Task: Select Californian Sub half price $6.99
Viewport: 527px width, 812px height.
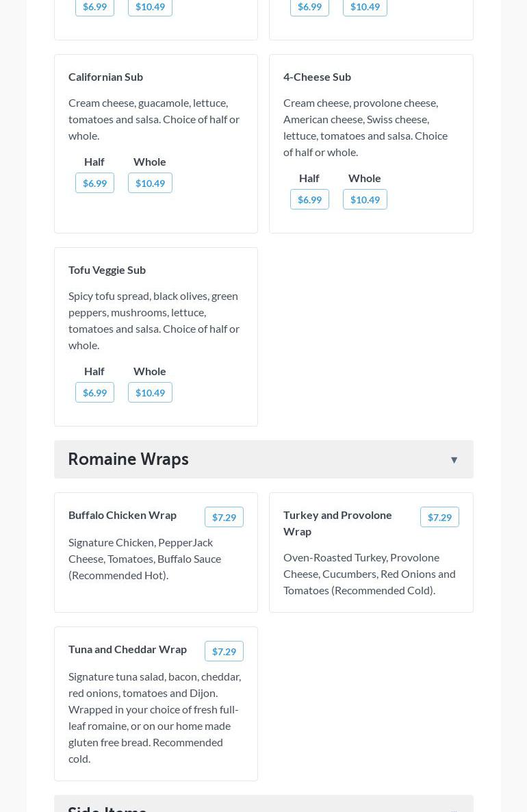Action: click(x=94, y=183)
